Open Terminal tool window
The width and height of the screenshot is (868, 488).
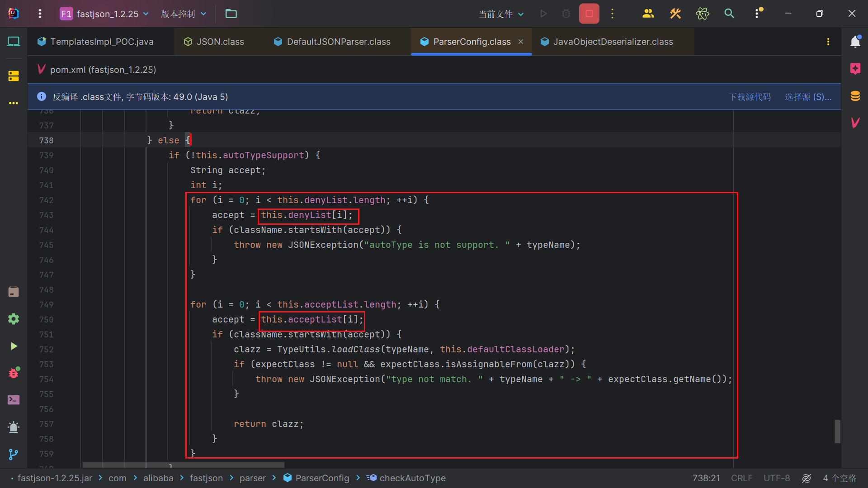point(14,400)
